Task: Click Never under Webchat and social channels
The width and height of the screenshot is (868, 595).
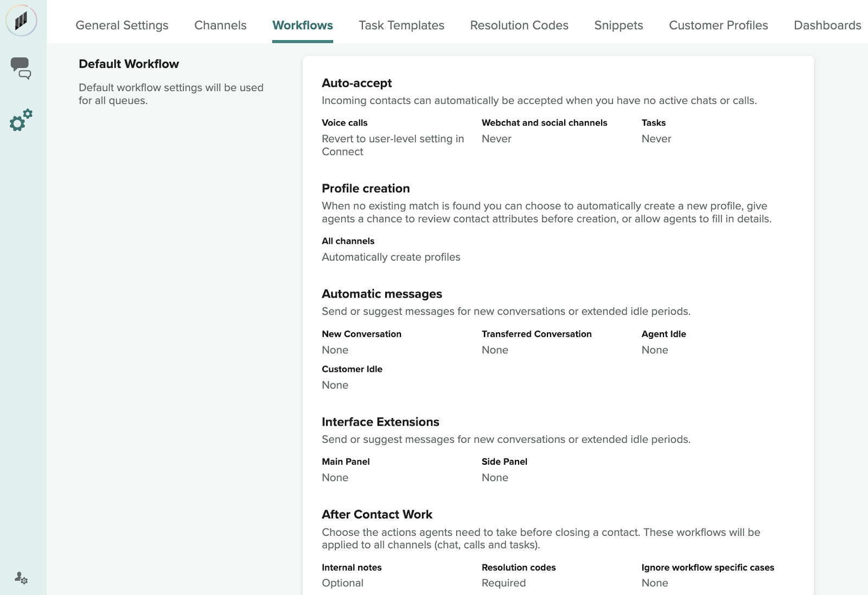Action: pos(496,138)
